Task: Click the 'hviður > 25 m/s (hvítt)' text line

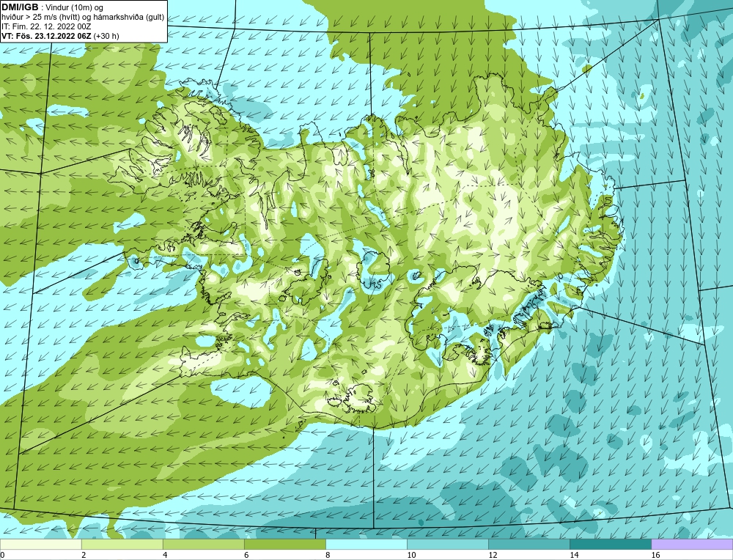Action: (x=83, y=17)
